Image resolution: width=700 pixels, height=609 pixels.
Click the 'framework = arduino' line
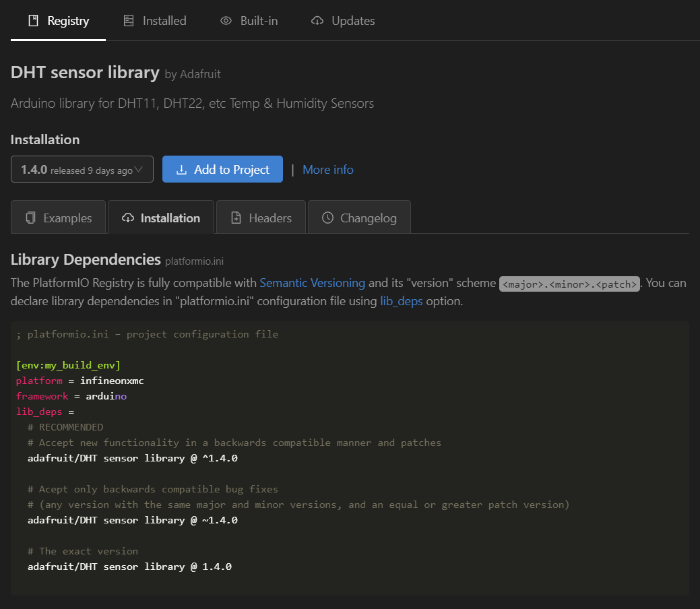pos(71,396)
